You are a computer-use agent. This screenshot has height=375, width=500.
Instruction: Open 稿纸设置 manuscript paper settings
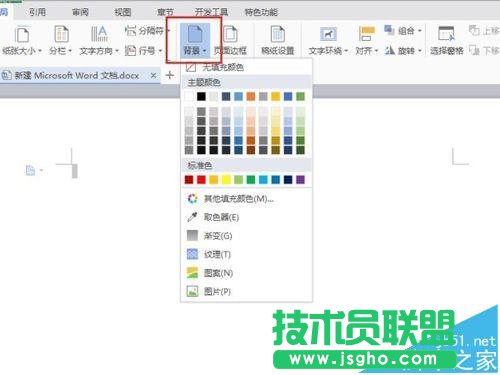pos(277,41)
